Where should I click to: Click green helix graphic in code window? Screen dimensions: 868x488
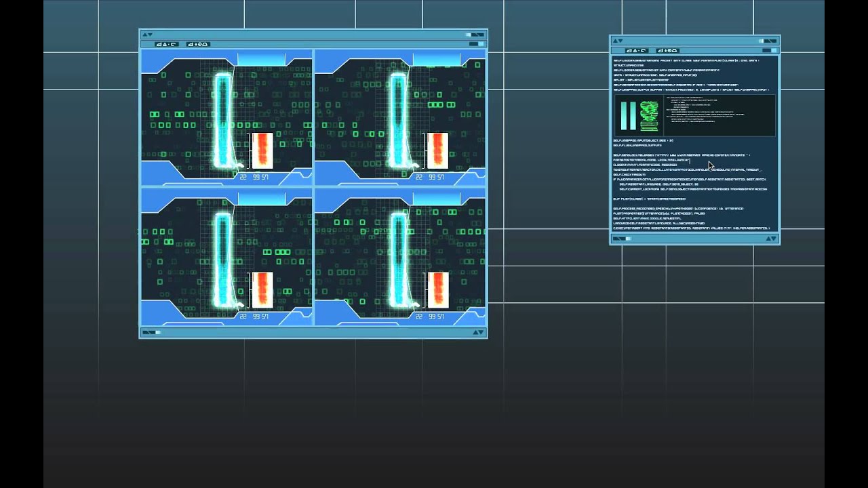650,116
